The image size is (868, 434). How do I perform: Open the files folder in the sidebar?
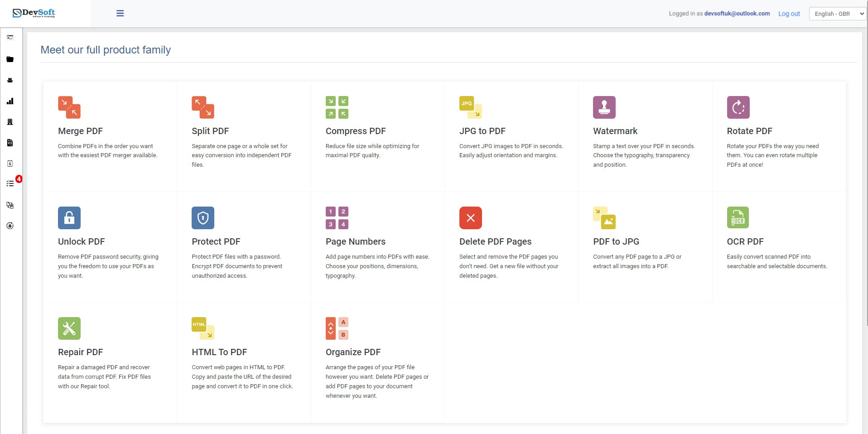click(10, 59)
